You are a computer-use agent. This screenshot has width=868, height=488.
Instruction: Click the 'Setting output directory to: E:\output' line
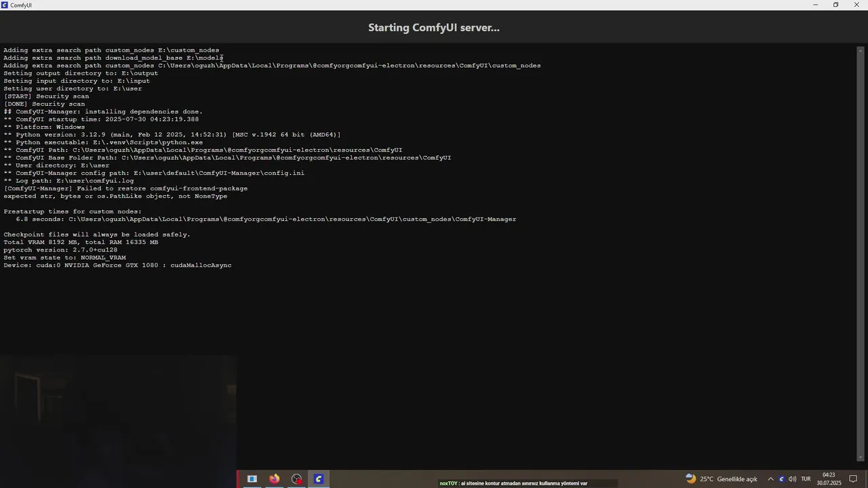tap(81, 73)
